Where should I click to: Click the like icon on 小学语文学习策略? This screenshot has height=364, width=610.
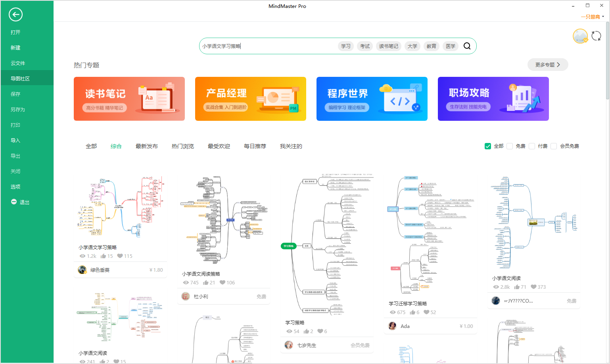[x=103, y=256]
